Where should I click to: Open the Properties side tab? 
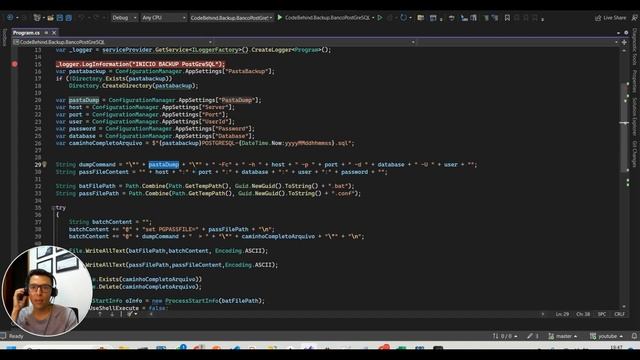(635, 81)
